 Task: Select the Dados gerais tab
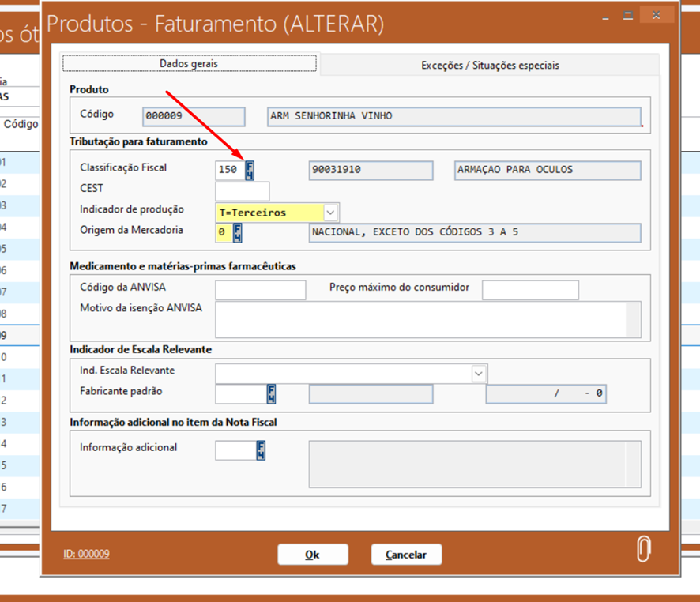click(x=189, y=63)
